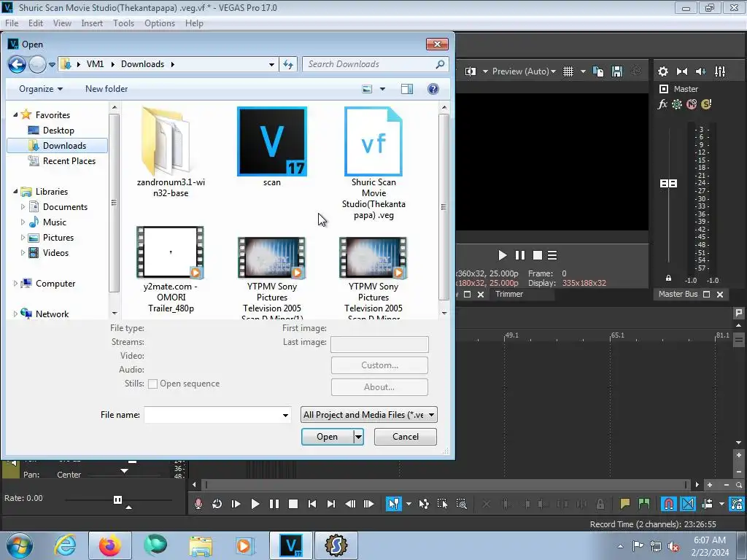Toggle Loop Playback in transport bar
747x560 pixels.
[217, 504]
